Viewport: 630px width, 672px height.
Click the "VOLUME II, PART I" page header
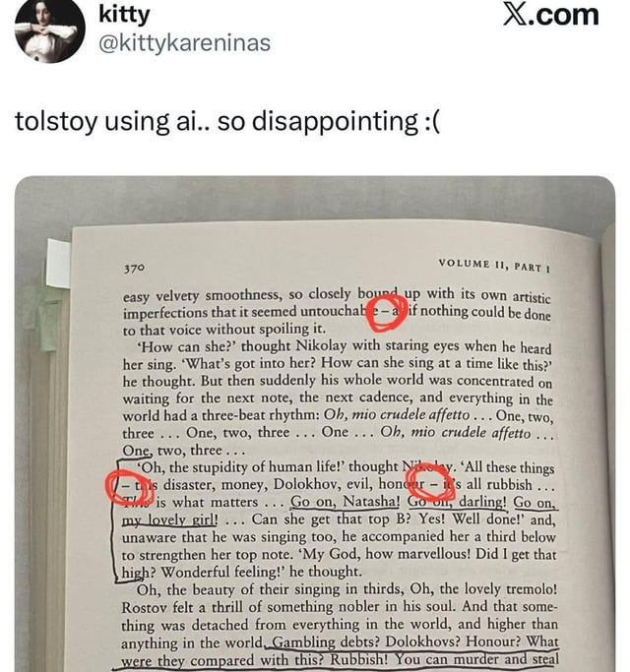(493, 266)
